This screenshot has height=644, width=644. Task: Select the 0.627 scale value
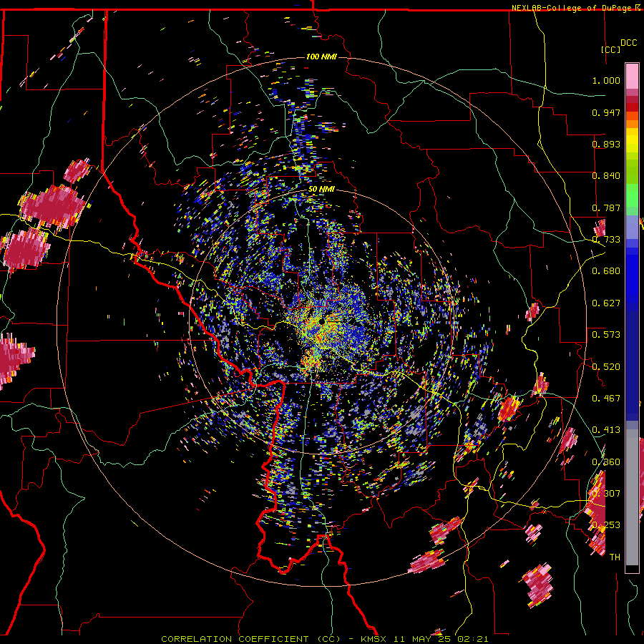point(606,303)
